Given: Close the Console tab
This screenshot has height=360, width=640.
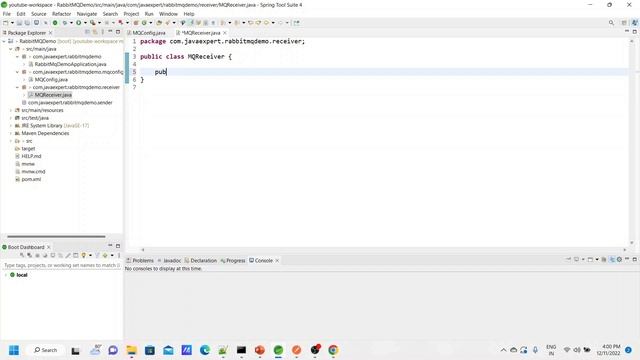Looking at the screenshot, I should coord(277,260).
